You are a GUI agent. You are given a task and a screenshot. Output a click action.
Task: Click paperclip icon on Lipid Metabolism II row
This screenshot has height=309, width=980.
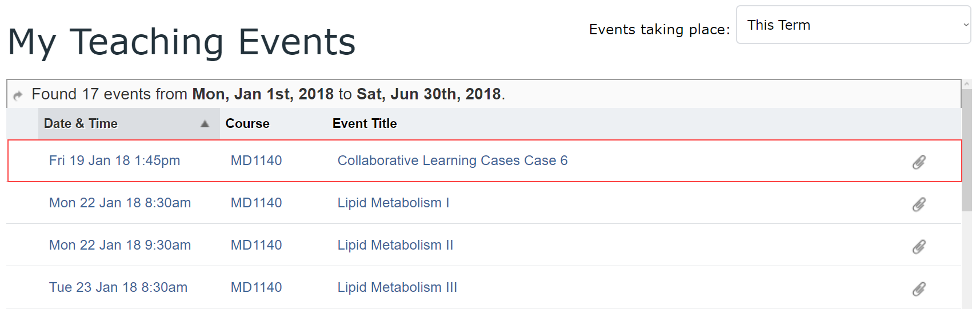pyautogui.click(x=919, y=247)
